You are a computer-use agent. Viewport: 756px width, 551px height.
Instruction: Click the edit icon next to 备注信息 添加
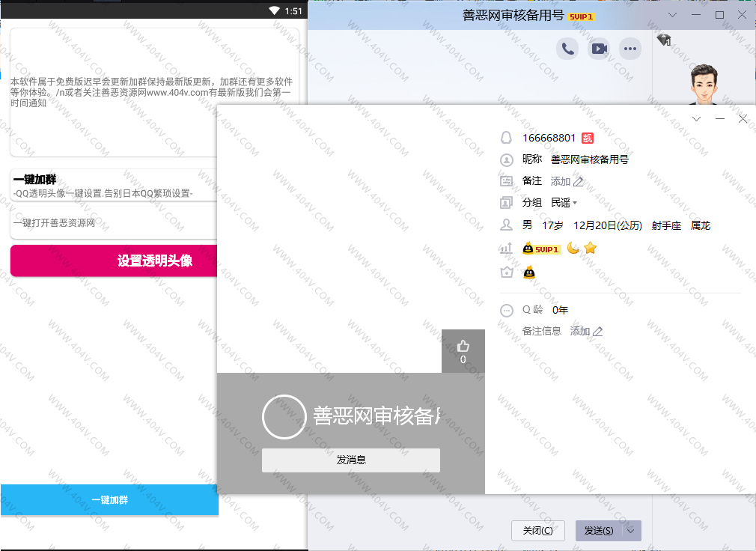pos(597,331)
